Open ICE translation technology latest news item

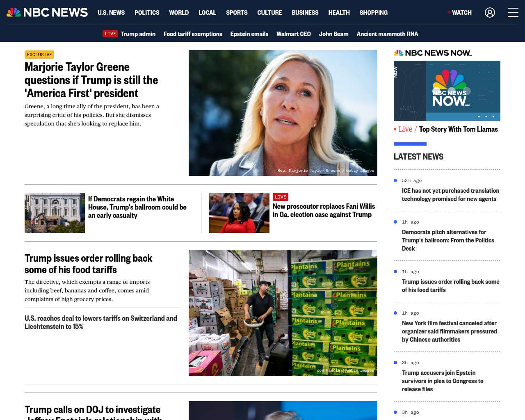[450, 195]
